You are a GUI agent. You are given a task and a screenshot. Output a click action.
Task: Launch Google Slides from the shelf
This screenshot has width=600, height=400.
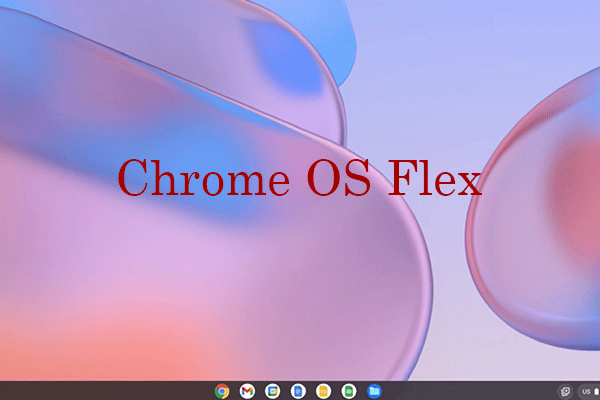[323, 391]
